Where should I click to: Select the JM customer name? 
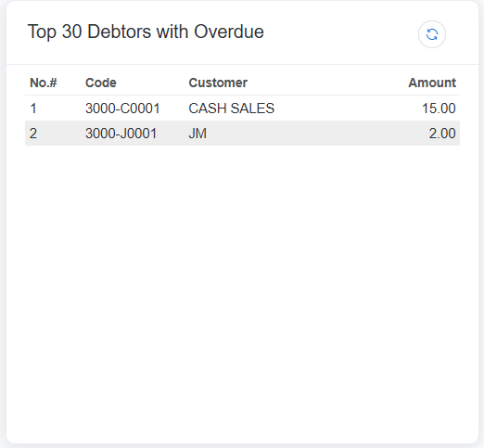coord(197,134)
